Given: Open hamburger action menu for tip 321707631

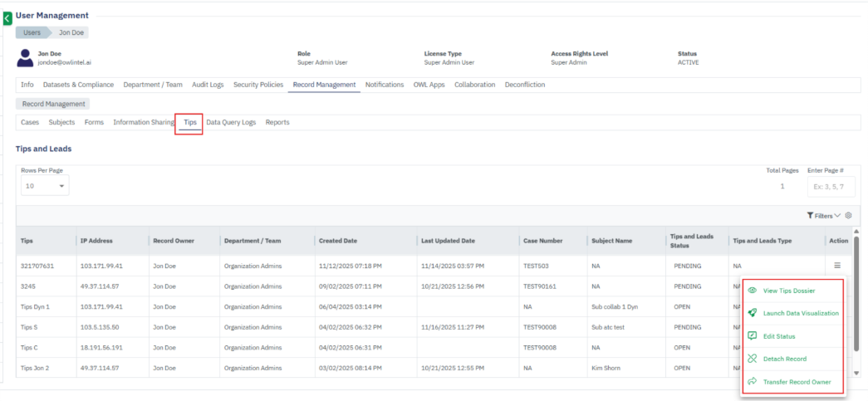Looking at the screenshot, I should [837, 266].
